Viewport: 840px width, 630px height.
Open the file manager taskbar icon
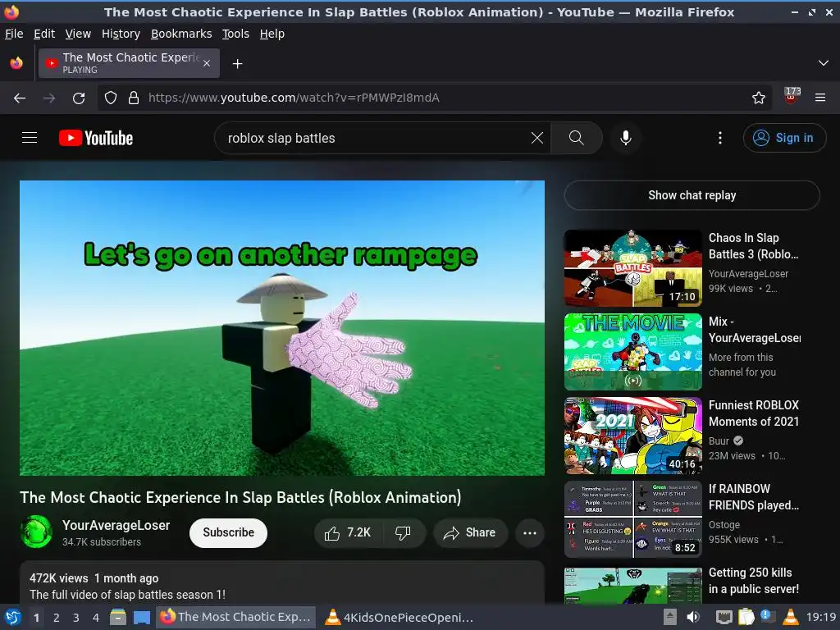tap(118, 617)
